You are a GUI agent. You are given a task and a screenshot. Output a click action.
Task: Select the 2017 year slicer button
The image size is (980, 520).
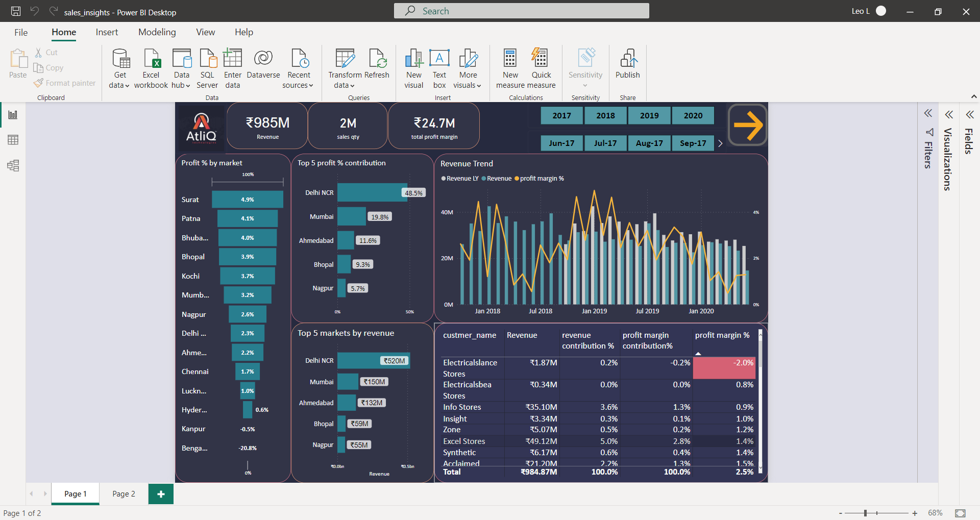(561, 116)
